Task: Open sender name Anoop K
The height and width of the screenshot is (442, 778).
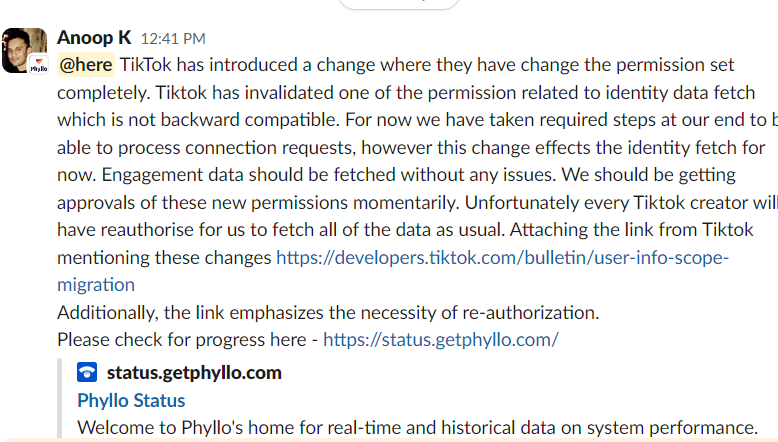Action: click(94, 38)
